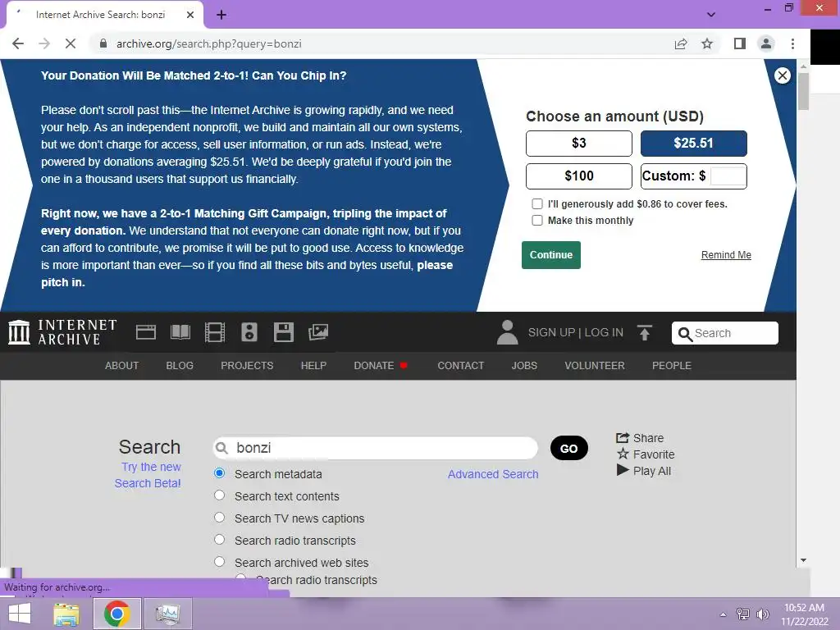840x630 pixels.
Task: Click Try the new Search Beta link
Action: (148, 475)
